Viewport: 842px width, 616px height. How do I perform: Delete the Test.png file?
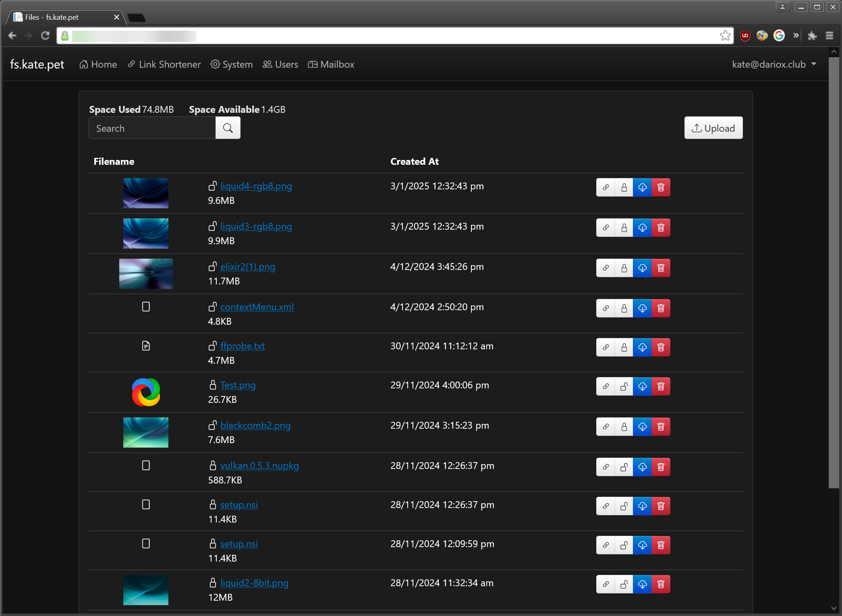tap(661, 386)
